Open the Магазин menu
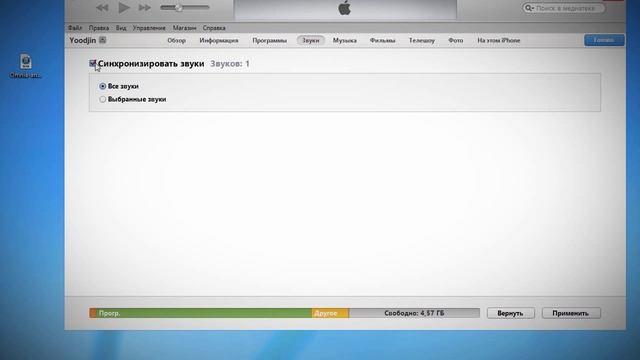 pyautogui.click(x=184, y=28)
